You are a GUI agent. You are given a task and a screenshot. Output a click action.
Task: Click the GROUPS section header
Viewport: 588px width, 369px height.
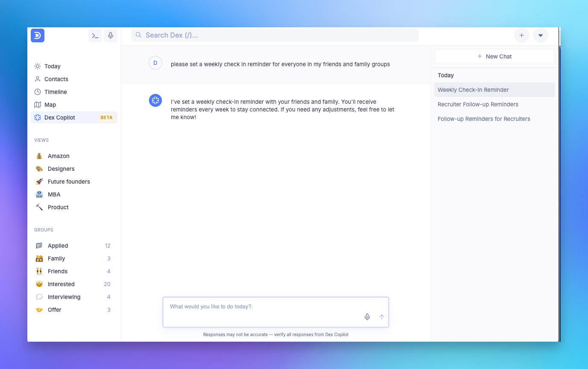click(44, 230)
